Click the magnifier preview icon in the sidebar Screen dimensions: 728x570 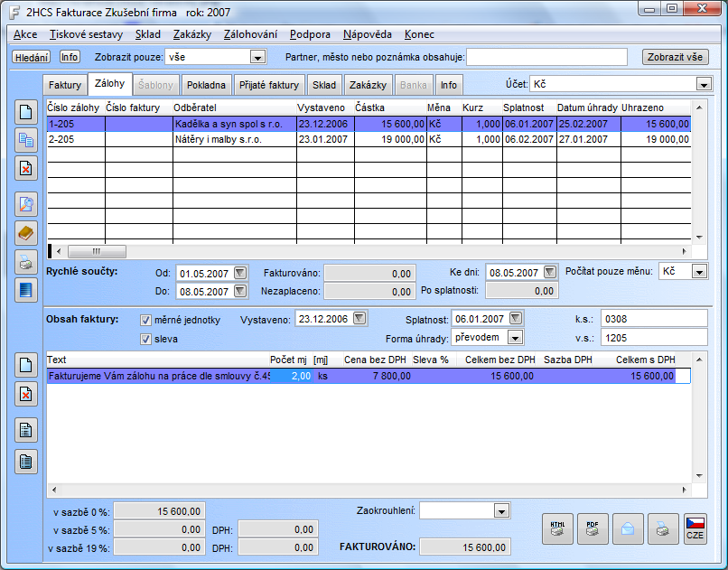click(26, 203)
